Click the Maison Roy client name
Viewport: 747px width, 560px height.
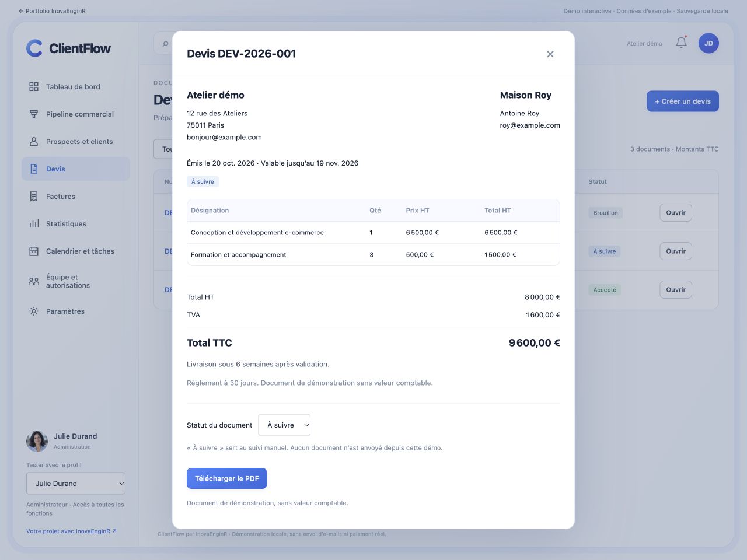click(526, 95)
